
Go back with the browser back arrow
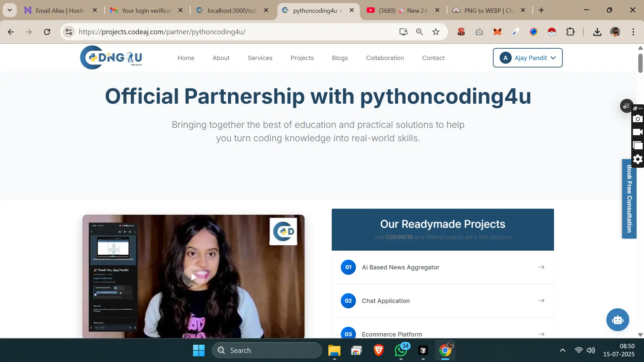pos(11,32)
